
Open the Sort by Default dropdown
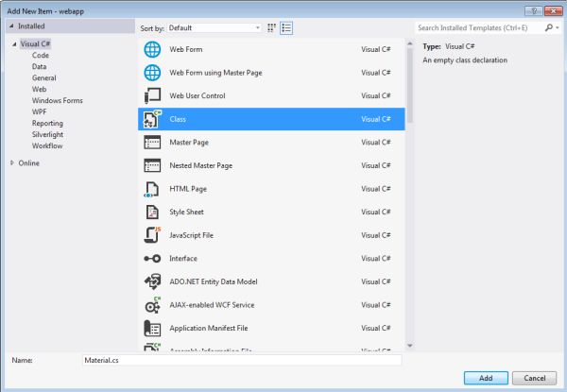(215, 27)
